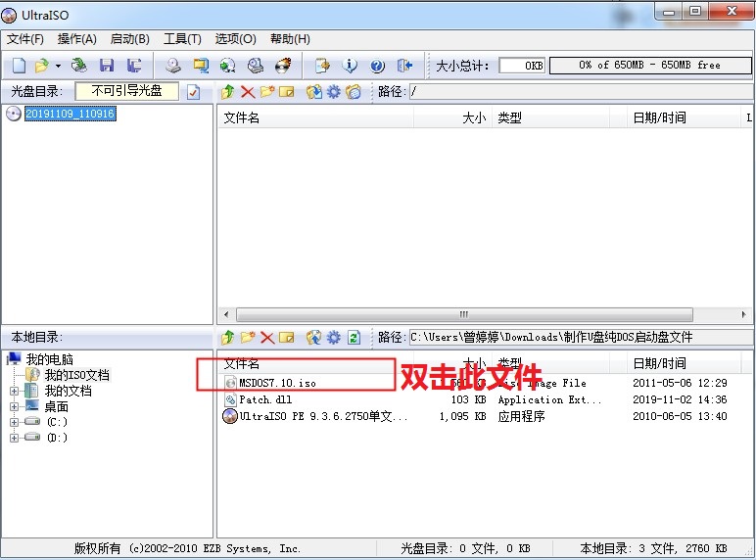Click folder list icon in disc toolbar
This screenshot has height=560, width=756.
click(354, 92)
